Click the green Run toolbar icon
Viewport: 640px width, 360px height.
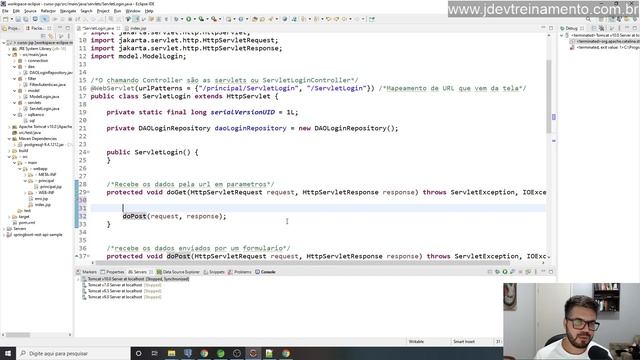pyautogui.click(x=189, y=19)
